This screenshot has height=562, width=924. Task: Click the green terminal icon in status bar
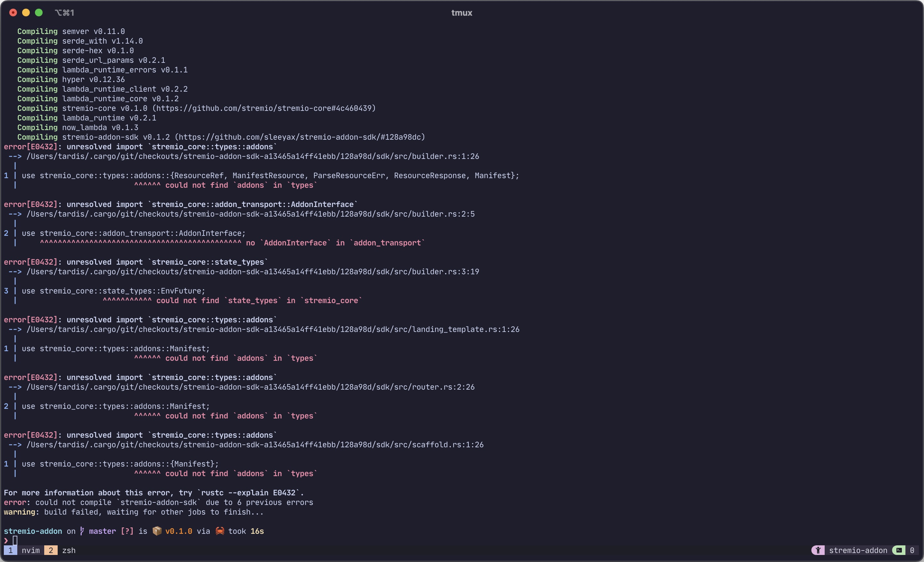pos(899,550)
